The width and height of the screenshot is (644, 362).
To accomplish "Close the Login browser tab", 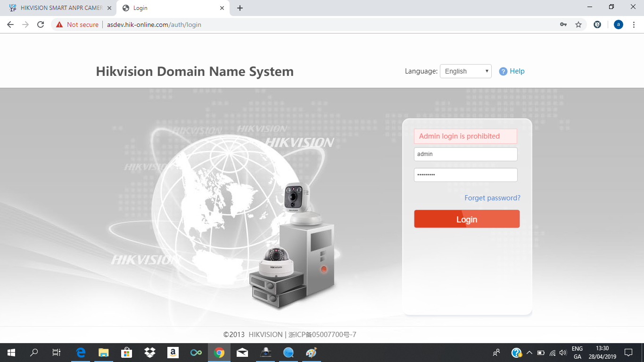I will (x=222, y=8).
